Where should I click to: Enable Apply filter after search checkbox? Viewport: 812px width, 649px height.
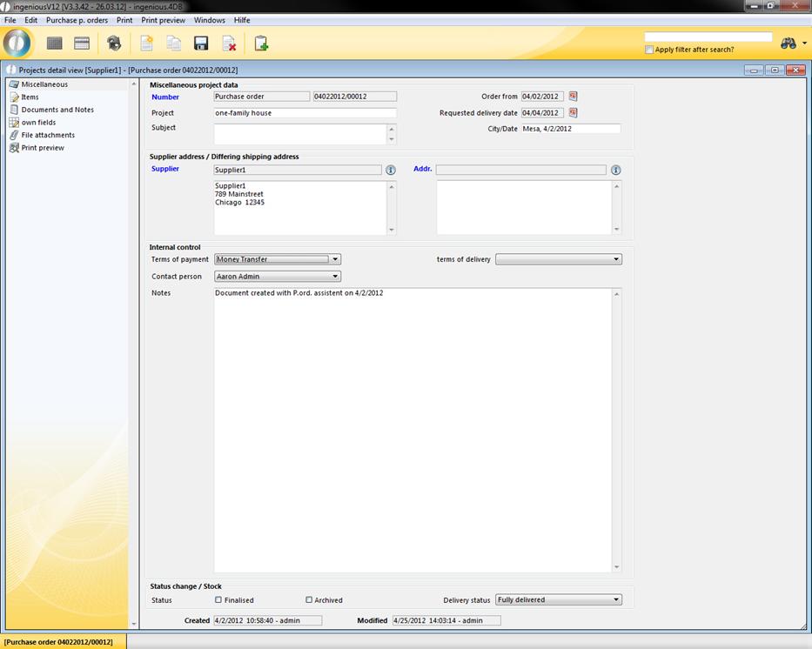tap(649, 50)
